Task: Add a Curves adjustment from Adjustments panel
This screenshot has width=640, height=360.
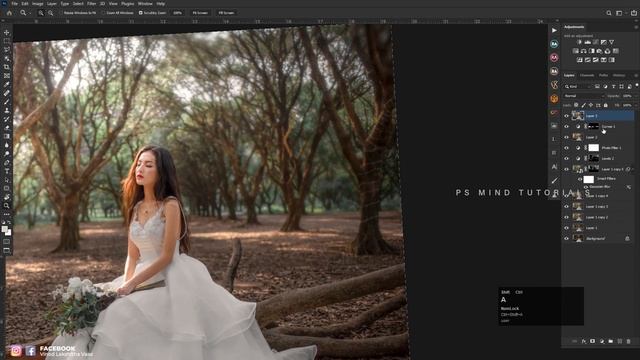Action: pyautogui.click(x=596, y=42)
